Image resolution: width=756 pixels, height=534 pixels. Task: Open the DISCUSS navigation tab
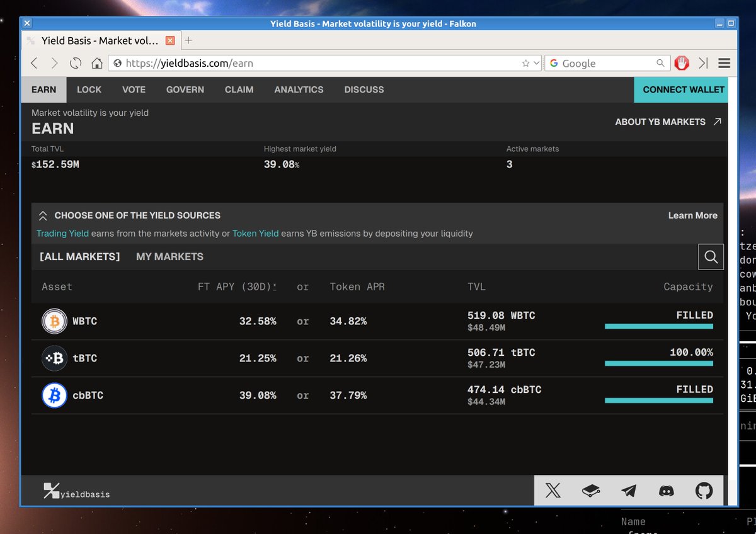pos(364,89)
